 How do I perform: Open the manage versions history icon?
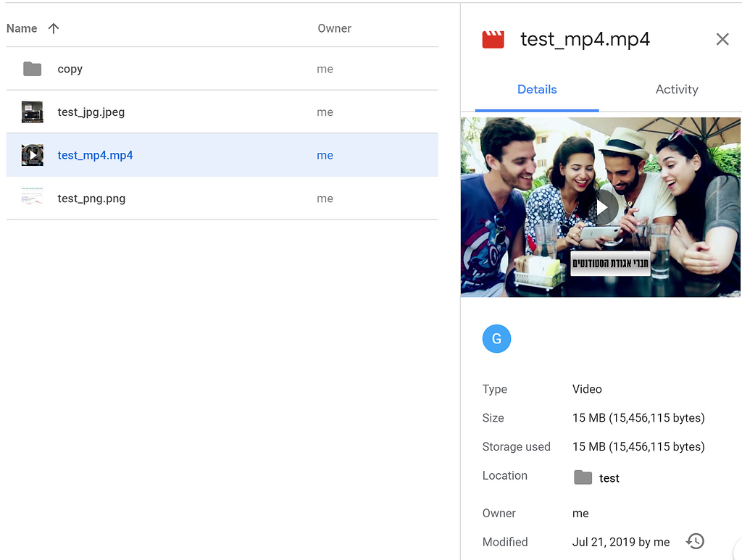tap(694, 541)
